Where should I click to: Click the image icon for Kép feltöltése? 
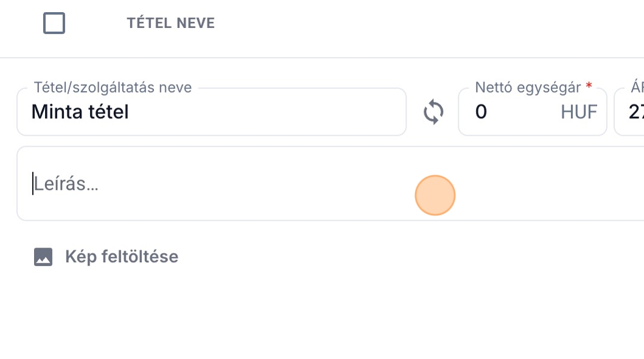(43, 257)
